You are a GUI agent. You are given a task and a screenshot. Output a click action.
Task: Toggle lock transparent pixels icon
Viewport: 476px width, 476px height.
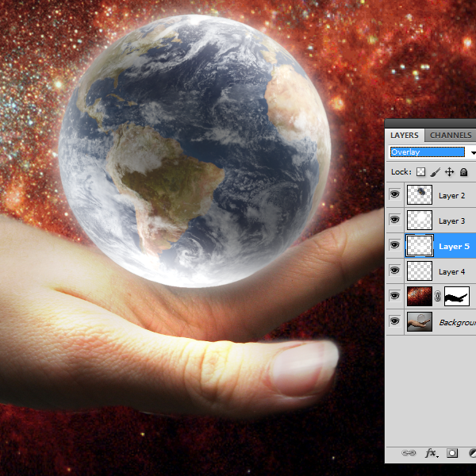tap(420, 172)
